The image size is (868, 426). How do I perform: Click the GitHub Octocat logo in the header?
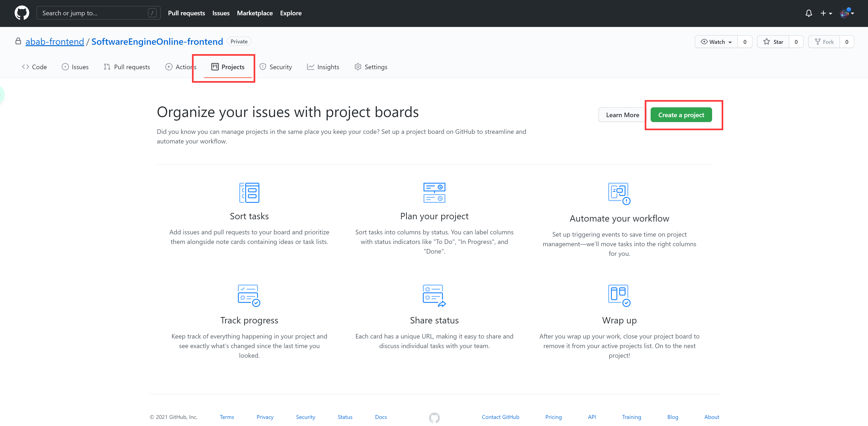pyautogui.click(x=21, y=13)
